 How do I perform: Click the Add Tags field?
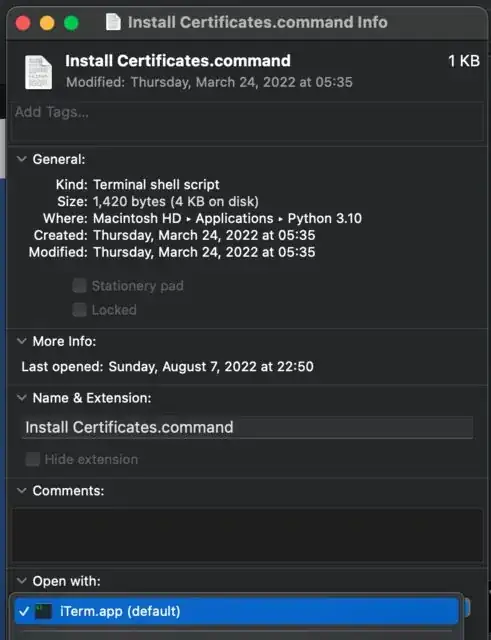pos(247,122)
